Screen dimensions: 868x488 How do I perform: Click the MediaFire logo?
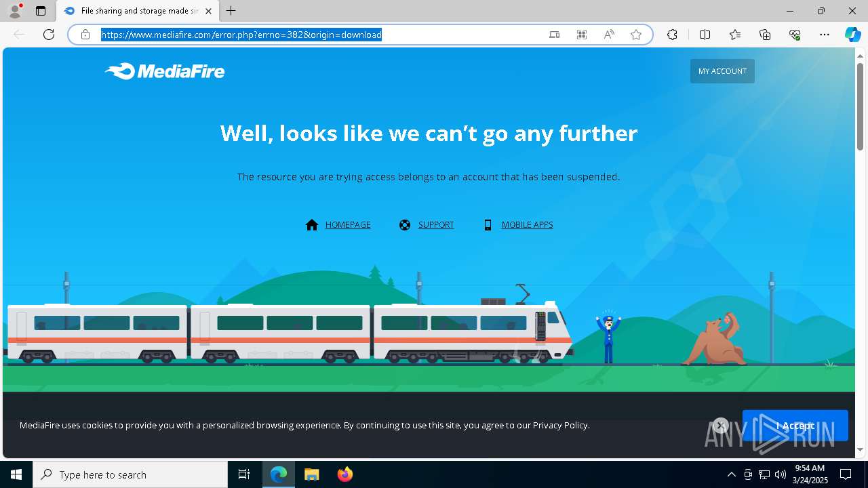pyautogui.click(x=165, y=71)
